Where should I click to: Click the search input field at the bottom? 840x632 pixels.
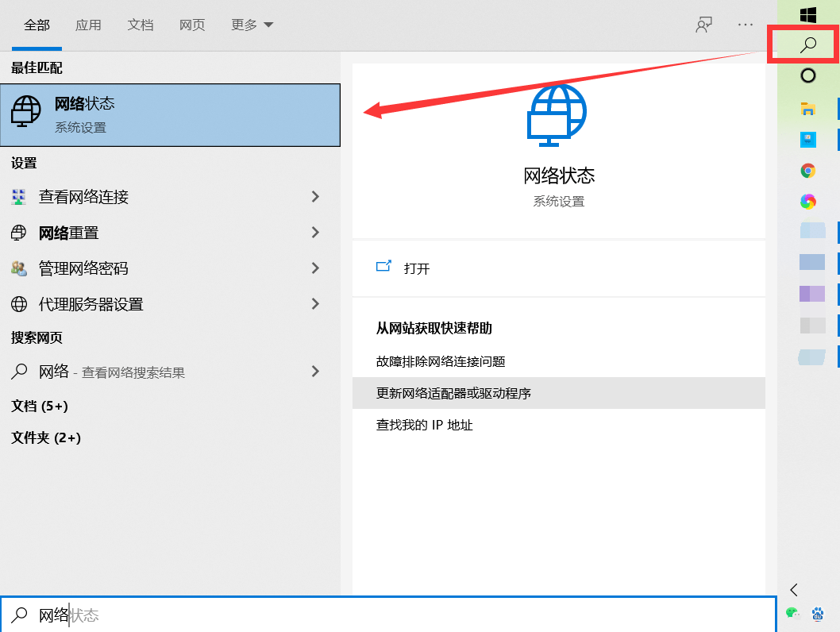pyautogui.click(x=318, y=615)
